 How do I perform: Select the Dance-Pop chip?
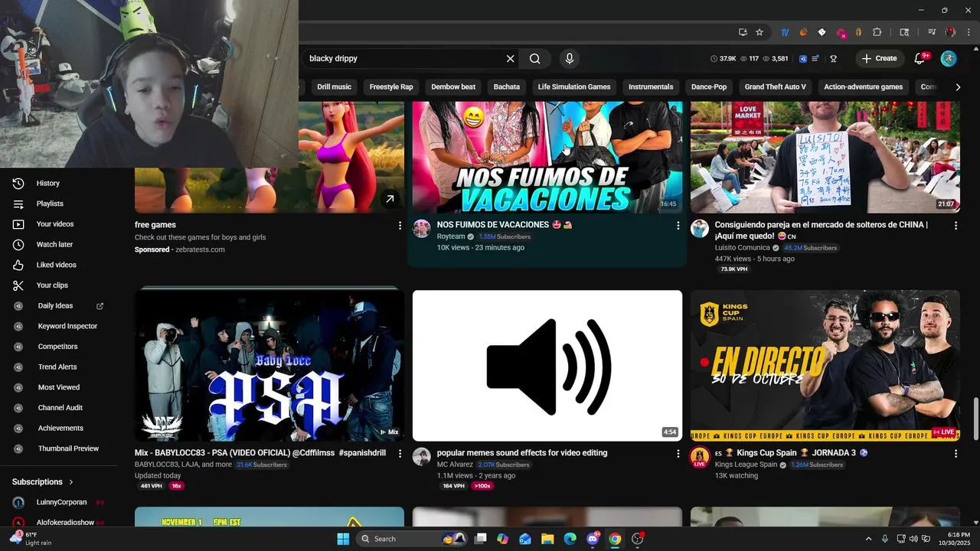point(709,87)
